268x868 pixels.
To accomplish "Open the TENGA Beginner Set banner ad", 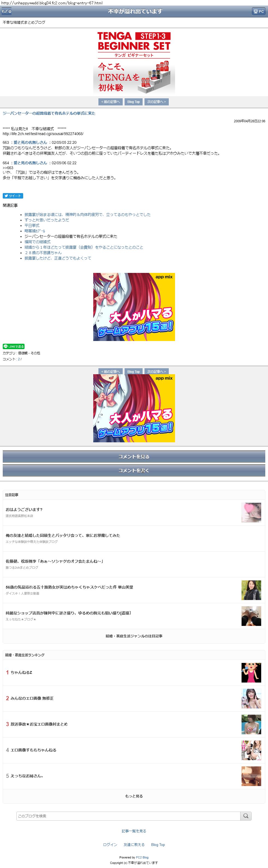I will 134,62.
